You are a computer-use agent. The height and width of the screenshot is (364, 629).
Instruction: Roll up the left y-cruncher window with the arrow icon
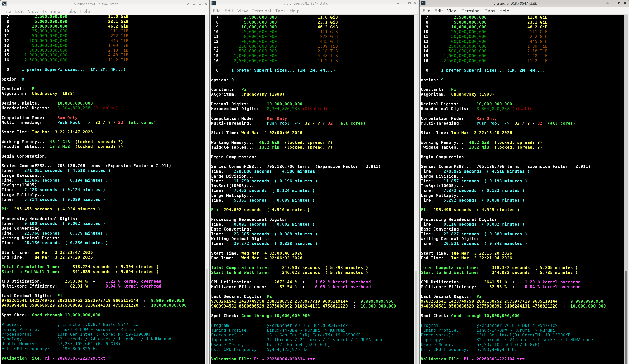[x=188, y=4]
